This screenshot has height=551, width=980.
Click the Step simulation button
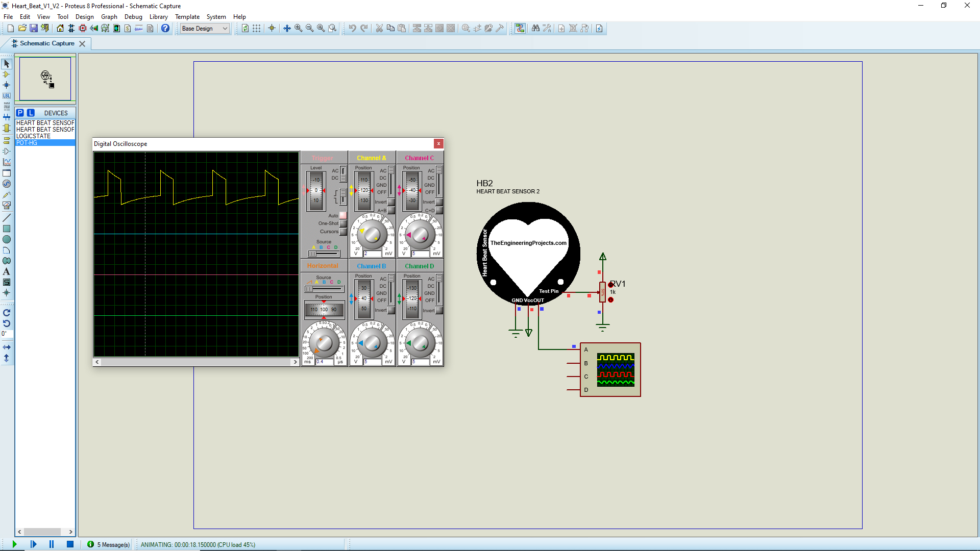pyautogui.click(x=33, y=544)
